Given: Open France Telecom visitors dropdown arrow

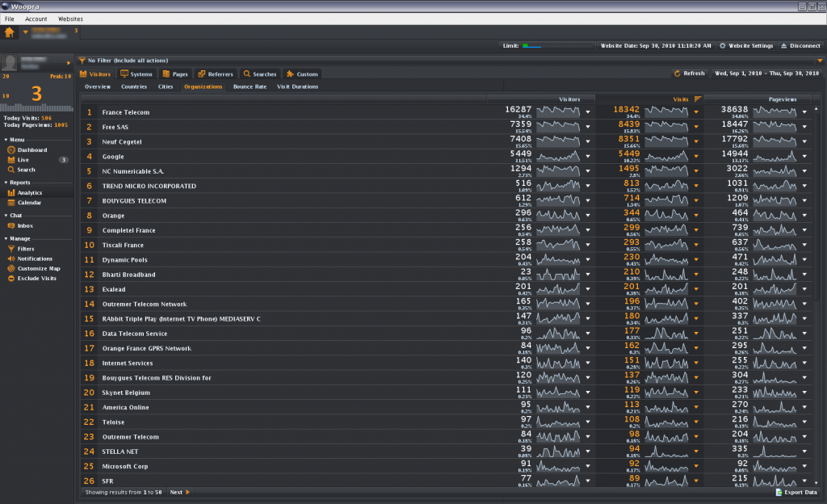Looking at the screenshot, I should [x=588, y=111].
